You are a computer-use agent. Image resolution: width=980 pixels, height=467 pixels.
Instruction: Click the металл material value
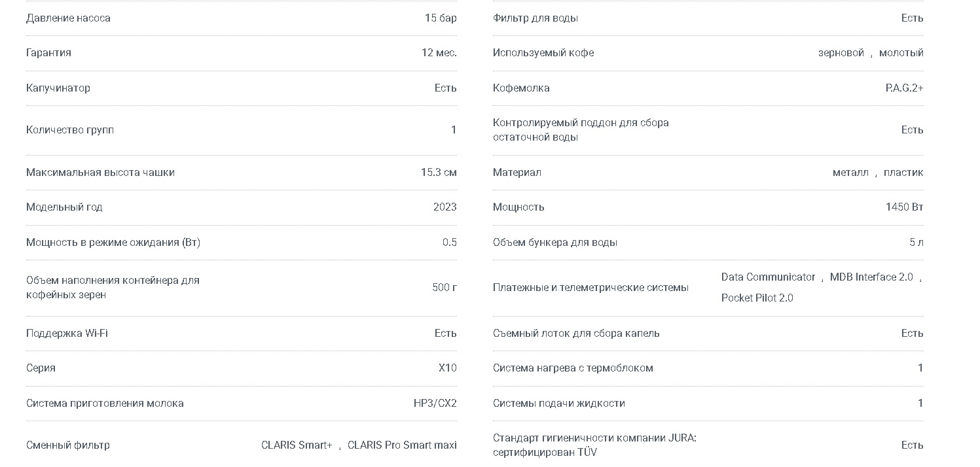(850, 173)
